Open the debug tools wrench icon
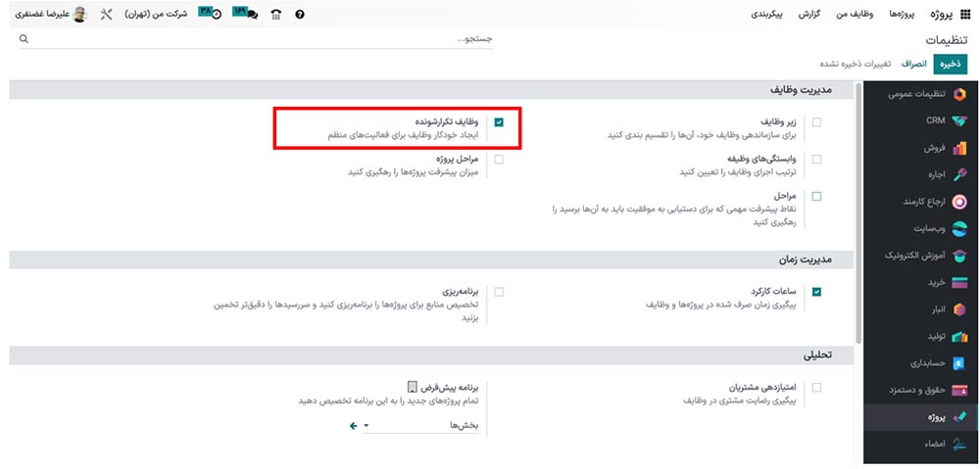This screenshot has height=469, width=980. [x=107, y=15]
